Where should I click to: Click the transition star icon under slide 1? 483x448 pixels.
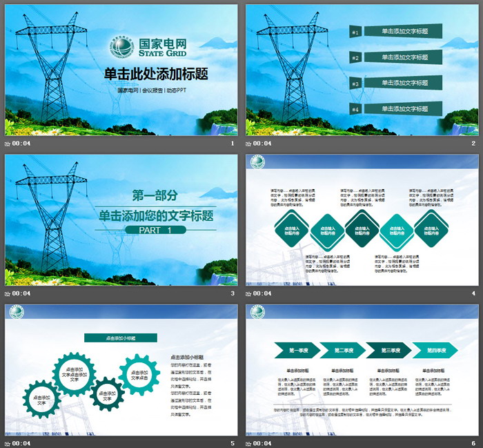tap(8, 144)
